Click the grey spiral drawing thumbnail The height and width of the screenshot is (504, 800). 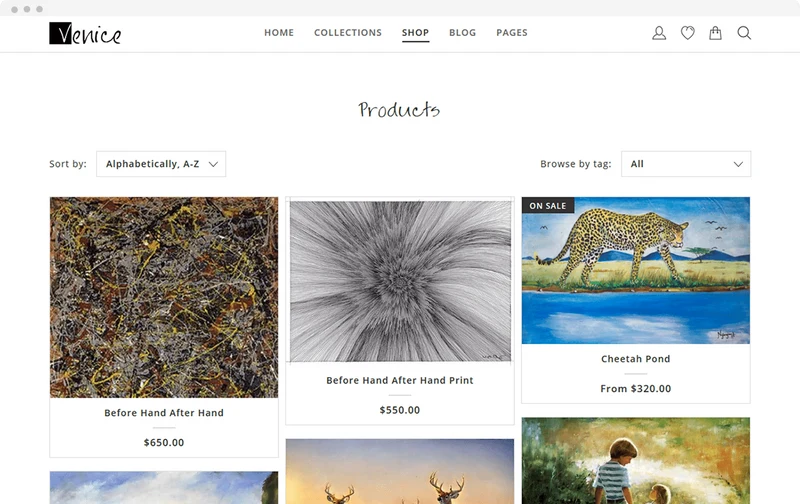click(400, 281)
